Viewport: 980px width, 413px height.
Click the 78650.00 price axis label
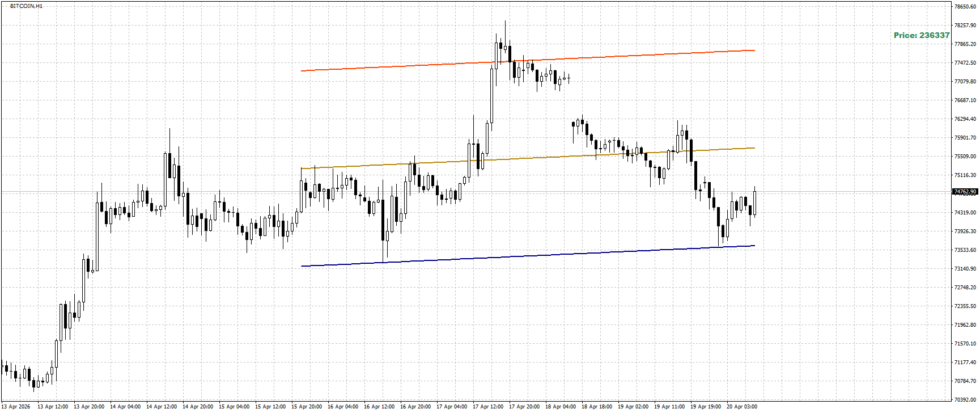(x=965, y=7)
